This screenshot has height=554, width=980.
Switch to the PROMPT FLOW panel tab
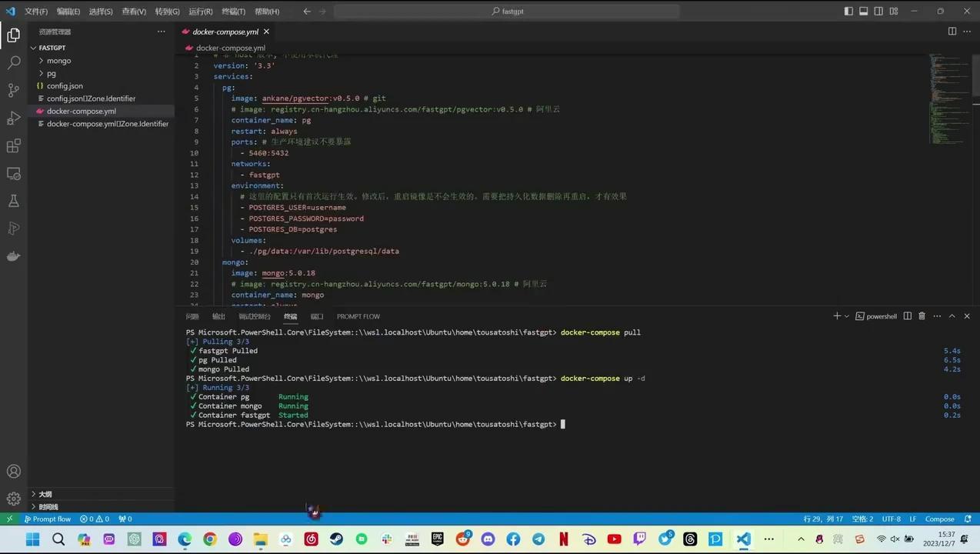(x=358, y=316)
